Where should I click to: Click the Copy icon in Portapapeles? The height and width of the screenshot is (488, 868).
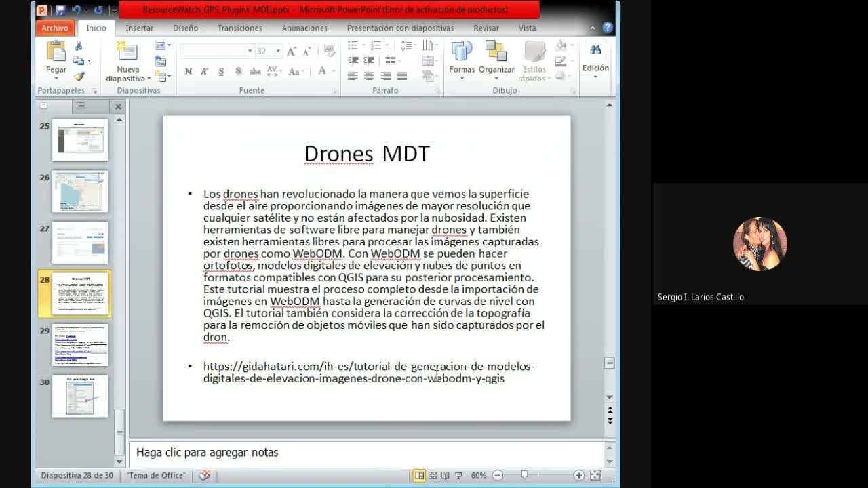(79, 61)
